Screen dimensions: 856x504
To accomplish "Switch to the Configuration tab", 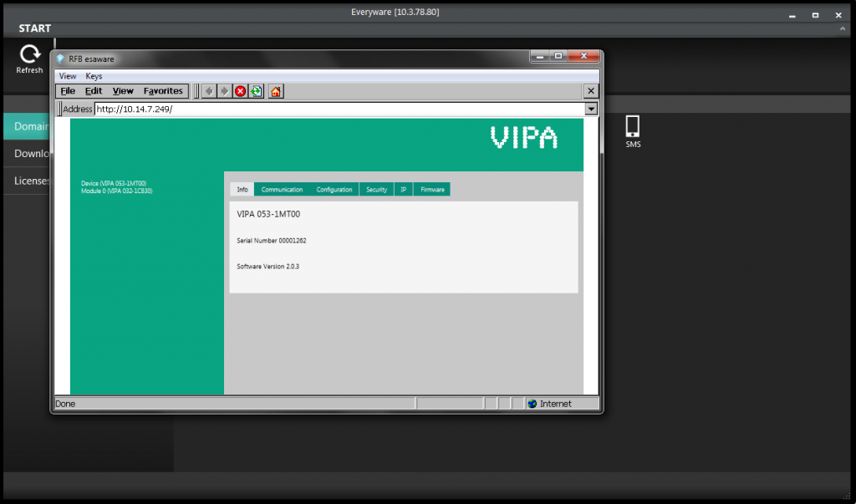I will pyautogui.click(x=334, y=190).
